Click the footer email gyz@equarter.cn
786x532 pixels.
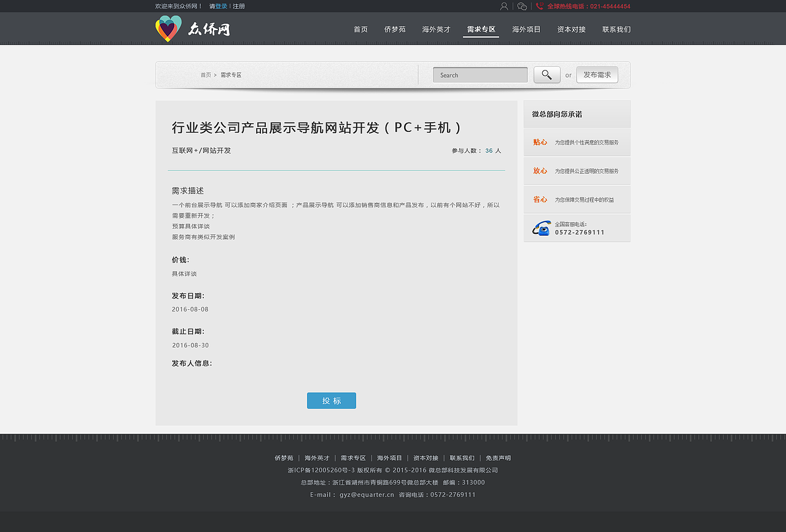[367, 495]
